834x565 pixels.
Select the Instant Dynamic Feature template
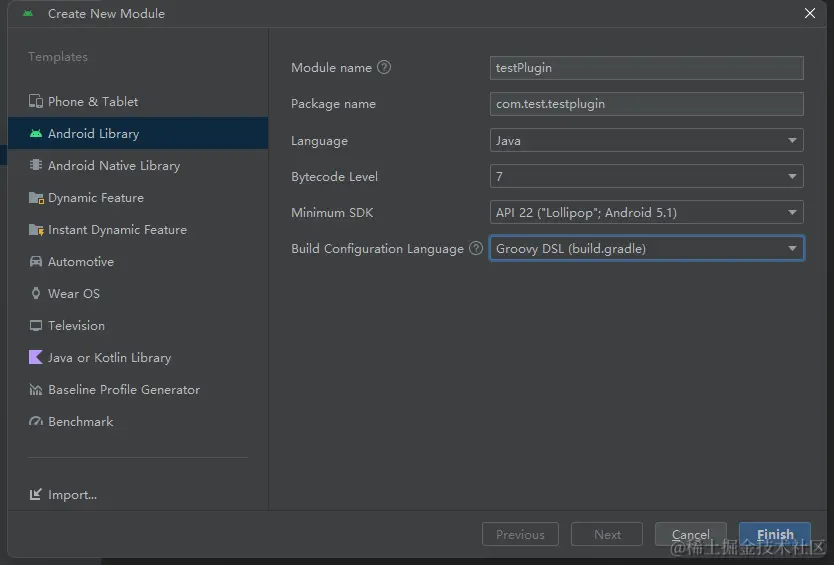tap(117, 230)
